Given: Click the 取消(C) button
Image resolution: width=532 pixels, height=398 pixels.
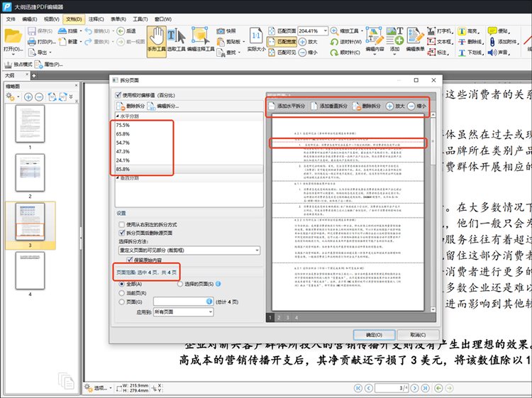Looking at the screenshot, I should tap(412, 334).
